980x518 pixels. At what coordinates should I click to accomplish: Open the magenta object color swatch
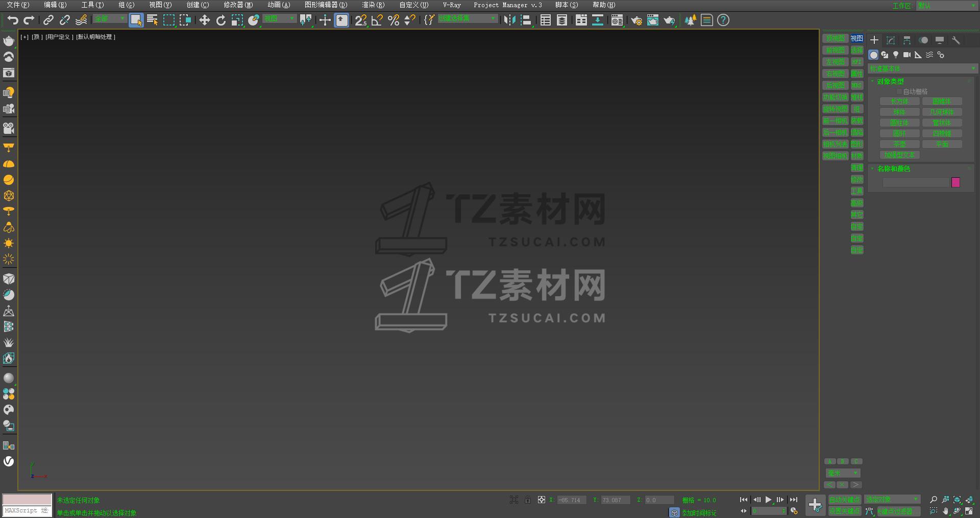(x=956, y=182)
